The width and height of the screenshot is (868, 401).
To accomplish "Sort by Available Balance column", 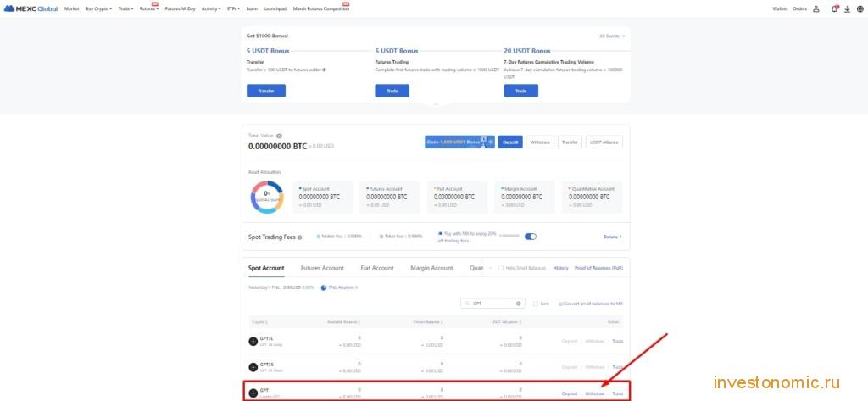I will point(344,322).
